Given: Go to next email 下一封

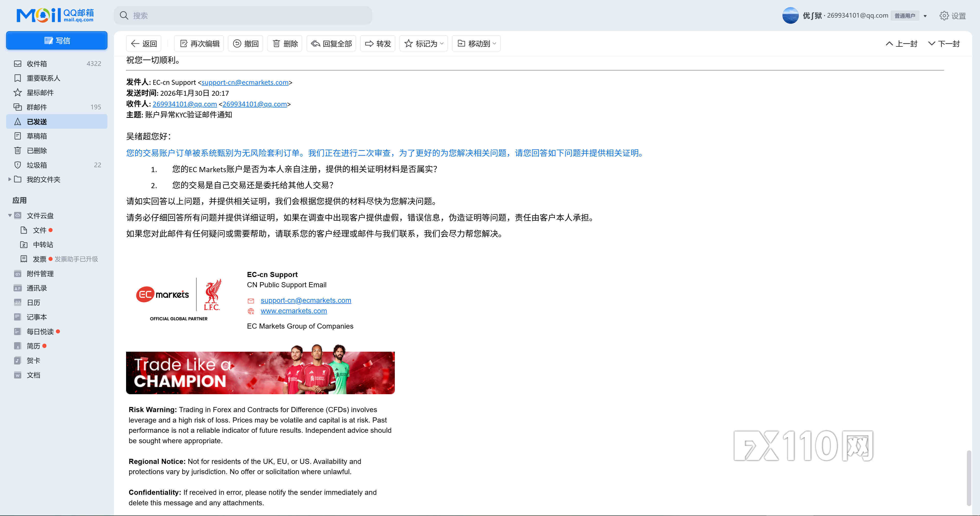Looking at the screenshot, I should click(944, 44).
